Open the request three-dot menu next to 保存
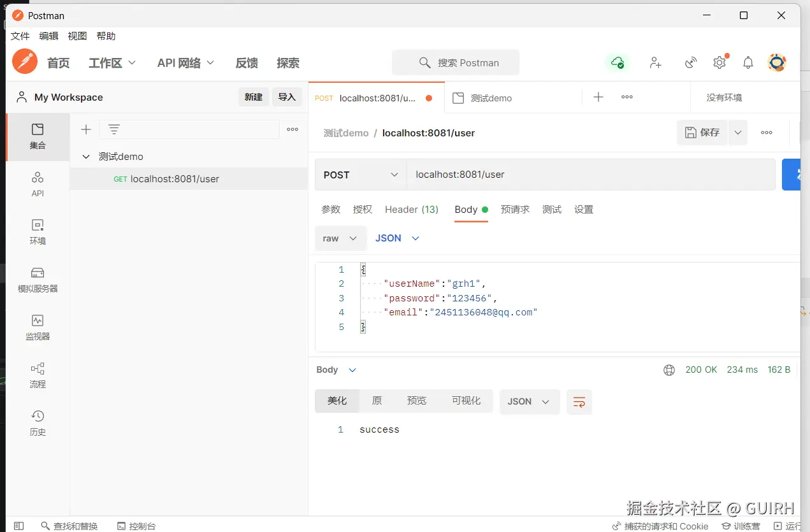 pos(767,133)
